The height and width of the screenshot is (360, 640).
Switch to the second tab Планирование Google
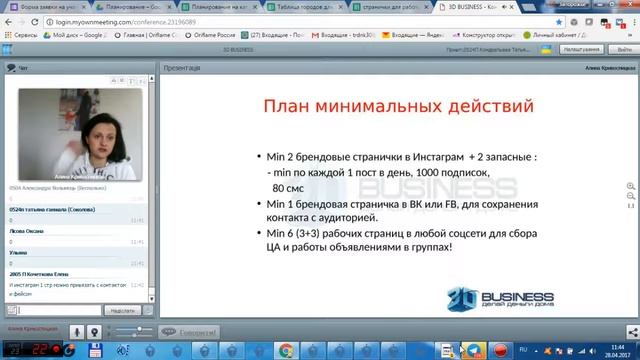coord(133,7)
